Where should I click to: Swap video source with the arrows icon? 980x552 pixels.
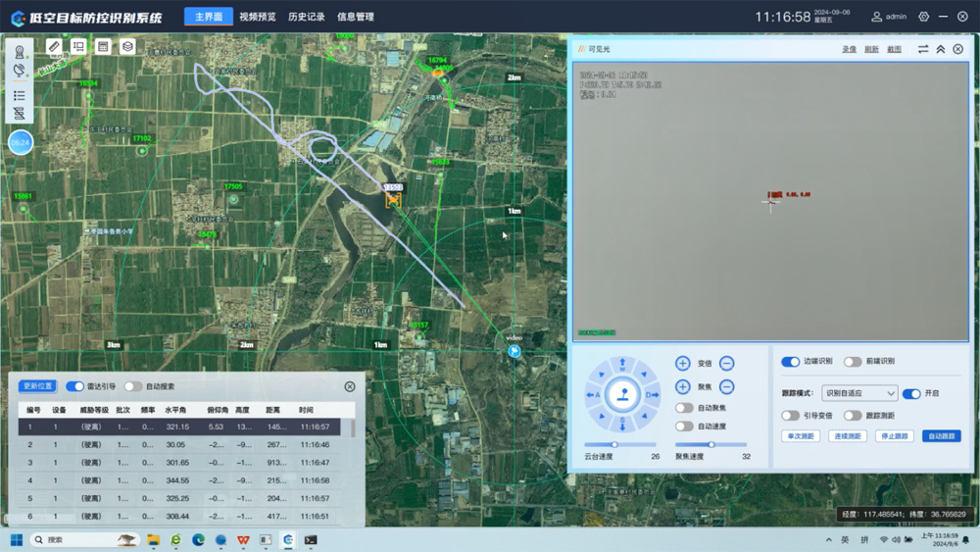pyautogui.click(x=922, y=49)
